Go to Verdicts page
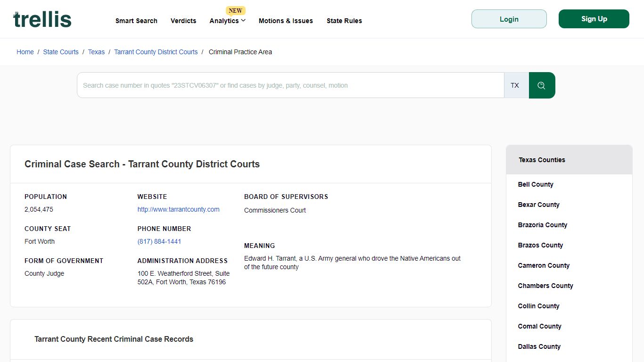 pos(183,21)
